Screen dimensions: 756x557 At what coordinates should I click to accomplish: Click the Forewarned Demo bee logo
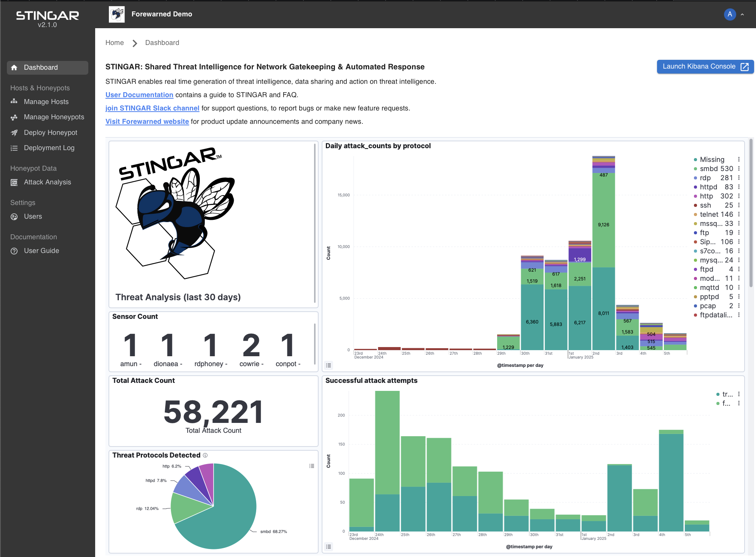tap(117, 14)
